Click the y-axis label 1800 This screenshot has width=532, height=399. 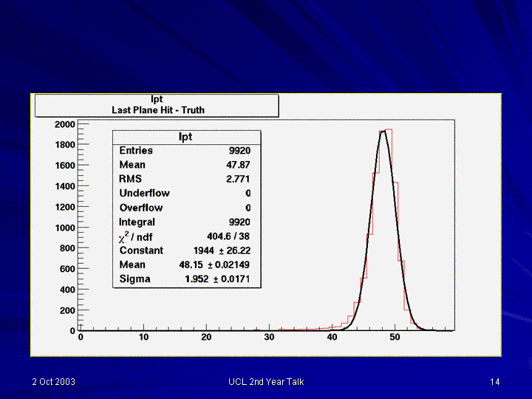click(65, 145)
